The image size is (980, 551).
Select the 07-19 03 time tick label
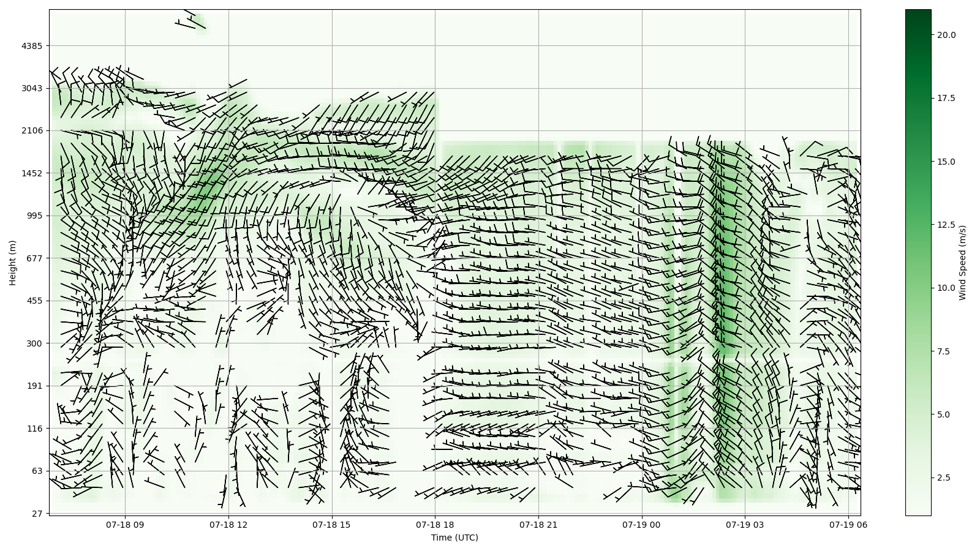pos(745,525)
